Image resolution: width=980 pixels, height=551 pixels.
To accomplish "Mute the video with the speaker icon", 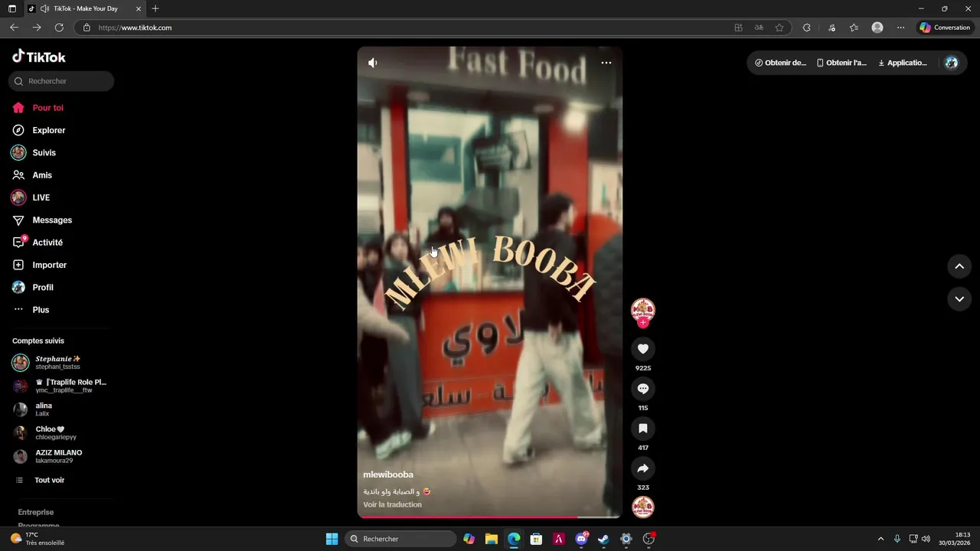I will (373, 63).
